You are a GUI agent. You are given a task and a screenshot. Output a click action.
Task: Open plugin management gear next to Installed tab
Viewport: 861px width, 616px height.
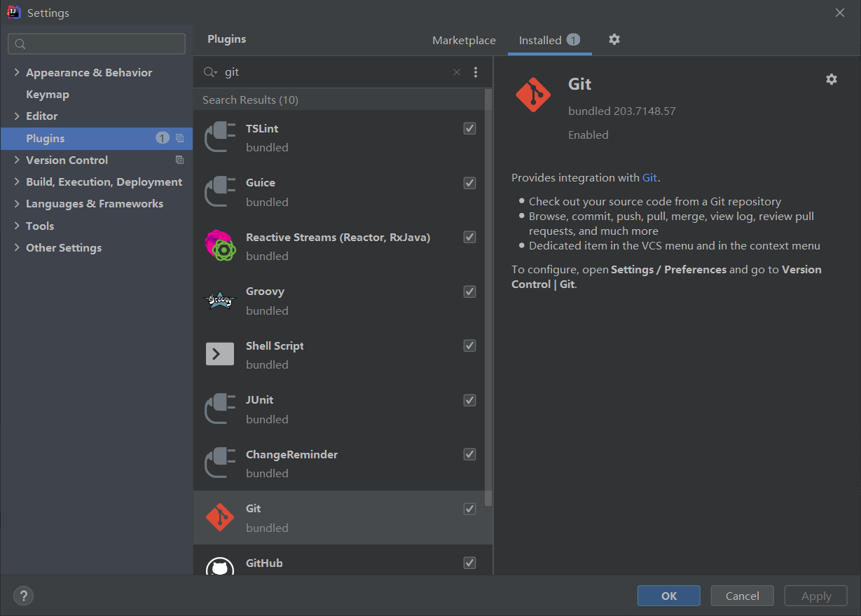(x=614, y=40)
